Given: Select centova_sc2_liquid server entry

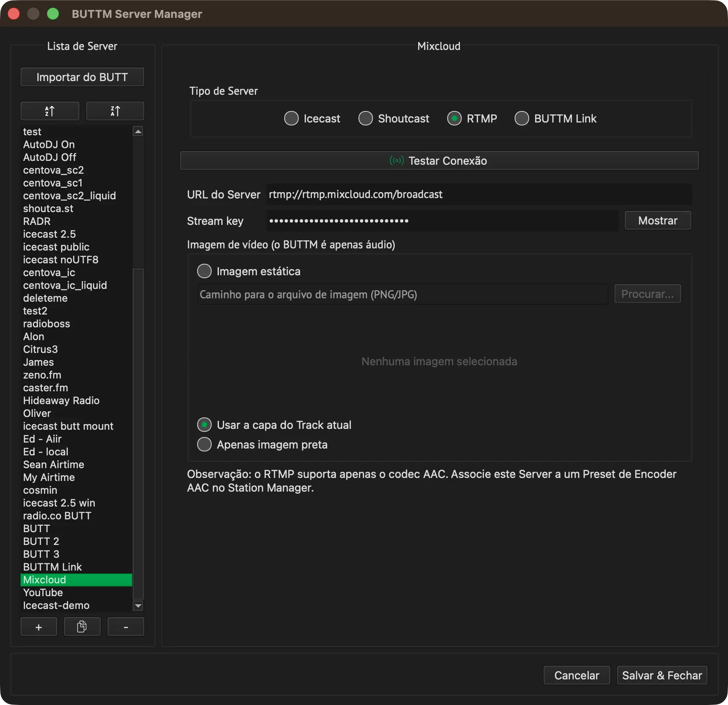Looking at the screenshot, I should [76, 195].
